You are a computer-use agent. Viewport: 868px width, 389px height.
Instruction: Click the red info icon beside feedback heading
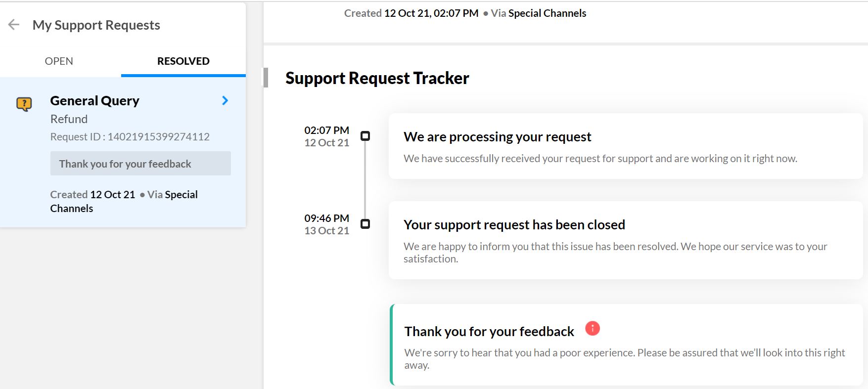pos(592,329)
